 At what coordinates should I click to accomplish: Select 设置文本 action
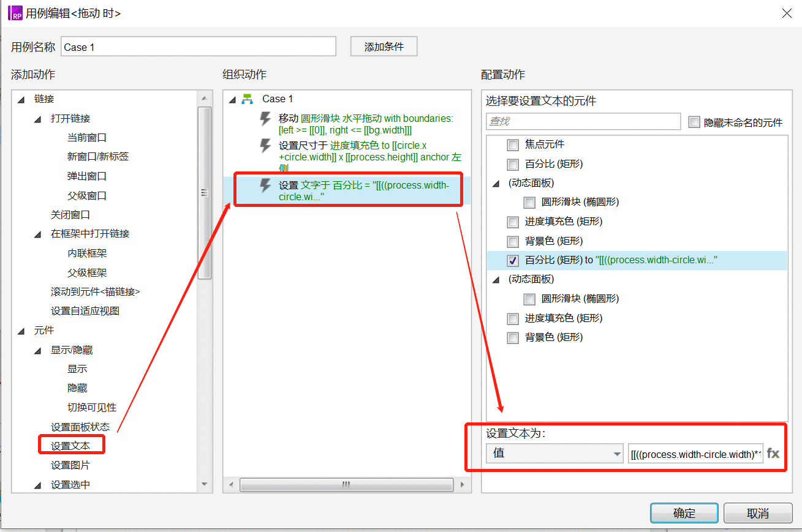pos(70,446)
